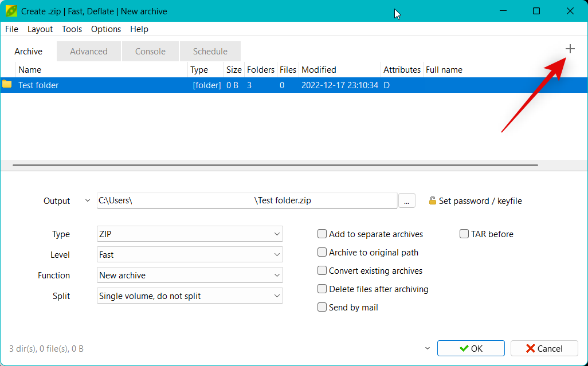588x366 pixels.
Task: Open the archive Type dropdown showing ZIP
Action: pyautogui.click(x=190, y=234)
